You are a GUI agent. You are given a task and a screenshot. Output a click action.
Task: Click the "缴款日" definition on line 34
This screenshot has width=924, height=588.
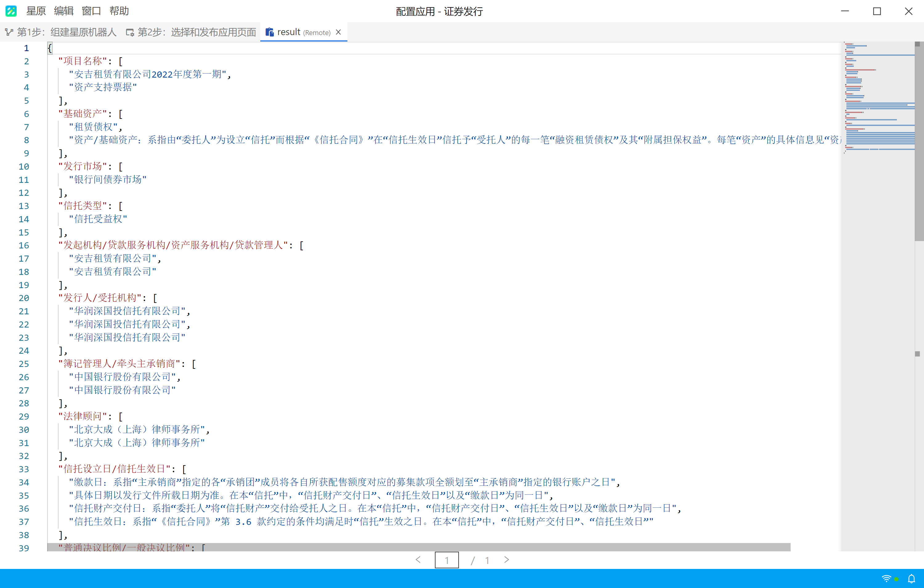342,482
